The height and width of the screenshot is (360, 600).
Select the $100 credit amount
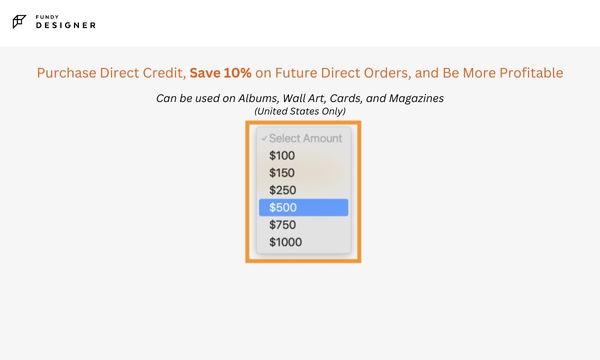click(303, 156)
